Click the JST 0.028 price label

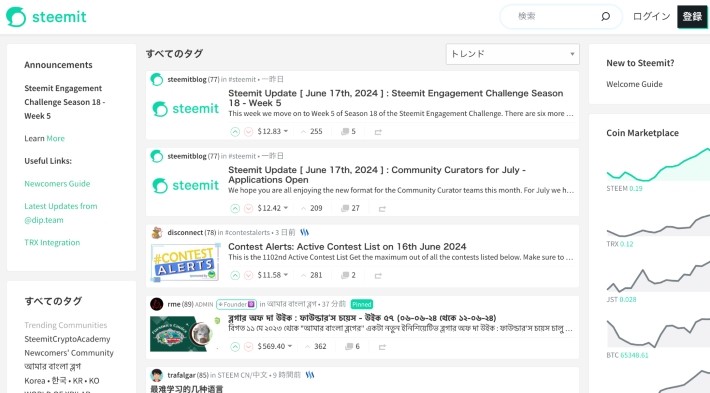coord(621,300)
